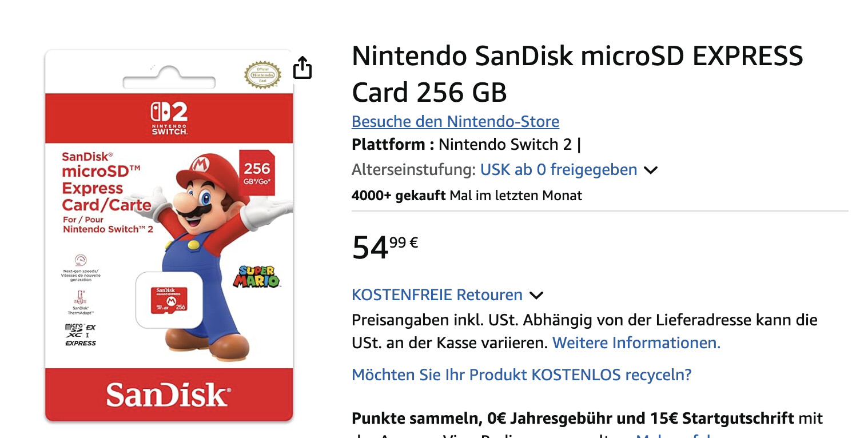Click the microSD XC Express logo on package
868x438 pixels.
81,335
